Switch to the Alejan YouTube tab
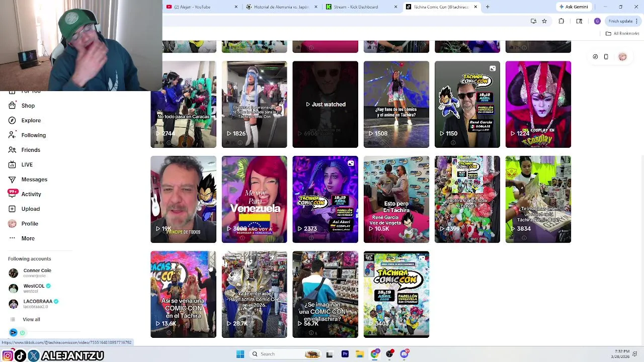The image size is (644, 362). click(201, 7)
